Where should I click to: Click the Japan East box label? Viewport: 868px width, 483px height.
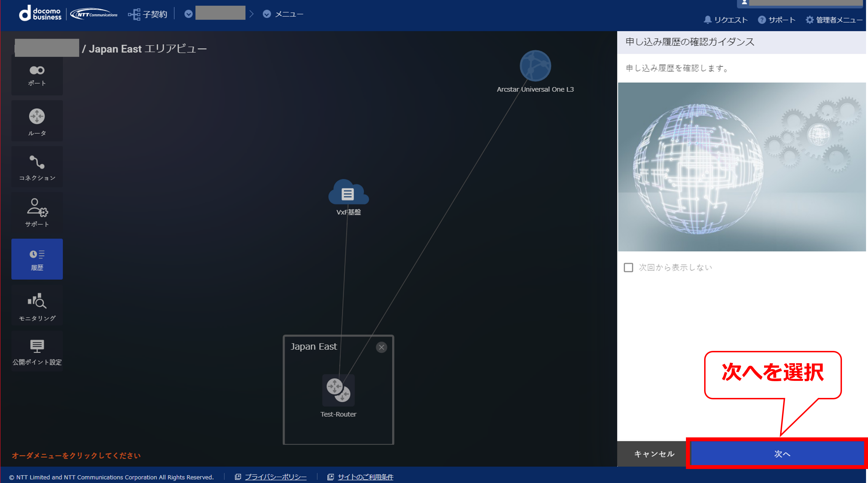(314, 346)
